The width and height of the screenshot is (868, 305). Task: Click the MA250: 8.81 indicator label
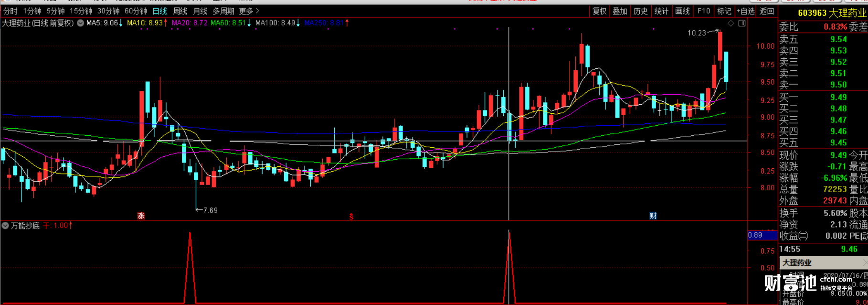(327, 23)
